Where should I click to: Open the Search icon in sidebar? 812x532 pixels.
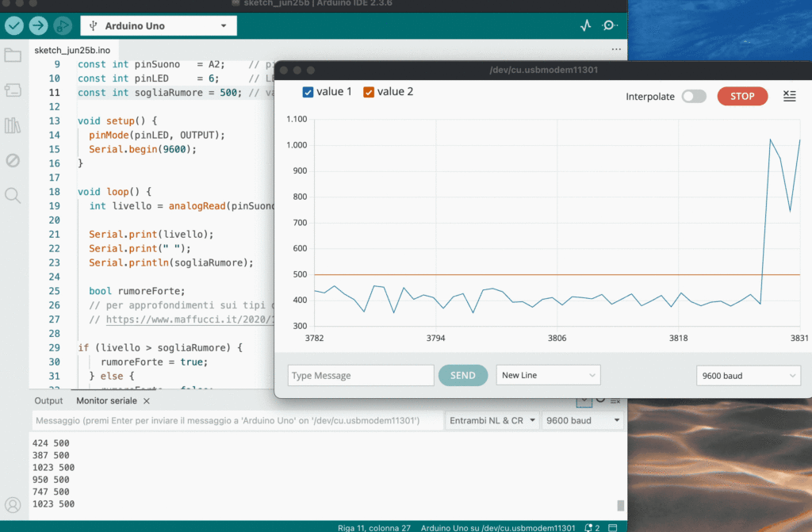coord(13,195)
